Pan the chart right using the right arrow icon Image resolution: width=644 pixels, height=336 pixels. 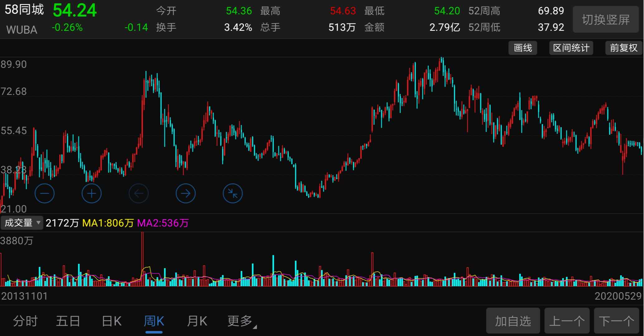point(186,193)
